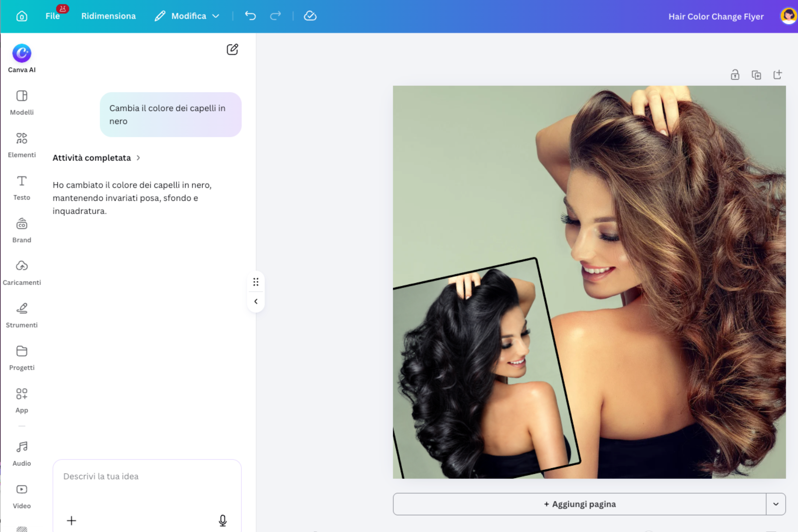The width and height of the screenshot is (798, 532).
Task: Undo the last action
Action: click(x=250, y=16)
